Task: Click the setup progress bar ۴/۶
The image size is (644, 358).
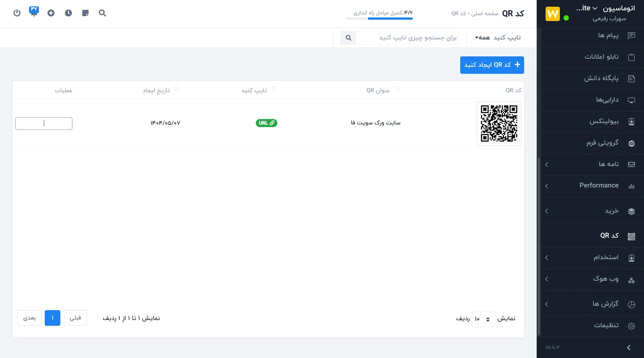Action: (379, 18)
